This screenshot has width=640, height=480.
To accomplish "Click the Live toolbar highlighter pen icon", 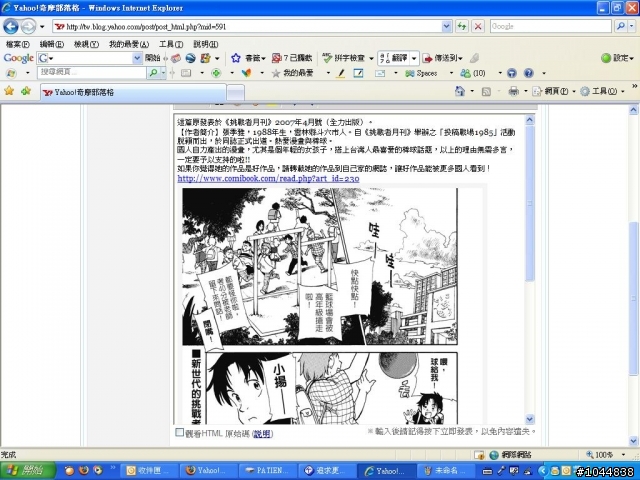I will 341,73.
